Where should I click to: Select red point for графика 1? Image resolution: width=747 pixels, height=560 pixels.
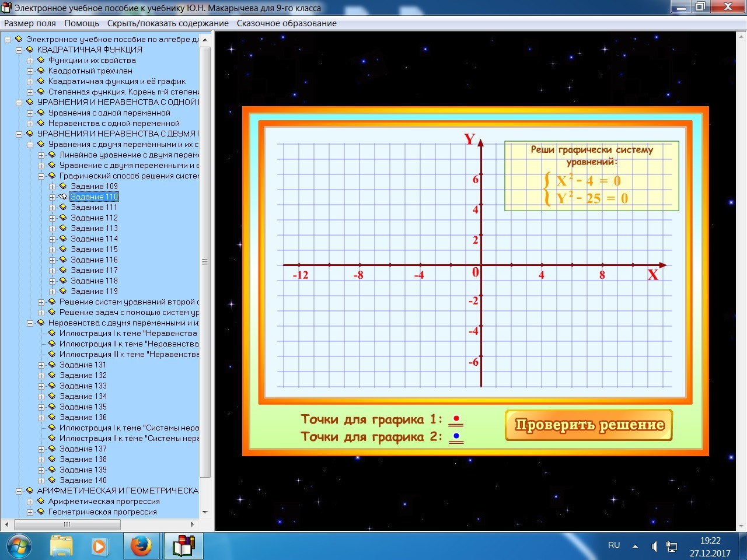pos(456,419)
